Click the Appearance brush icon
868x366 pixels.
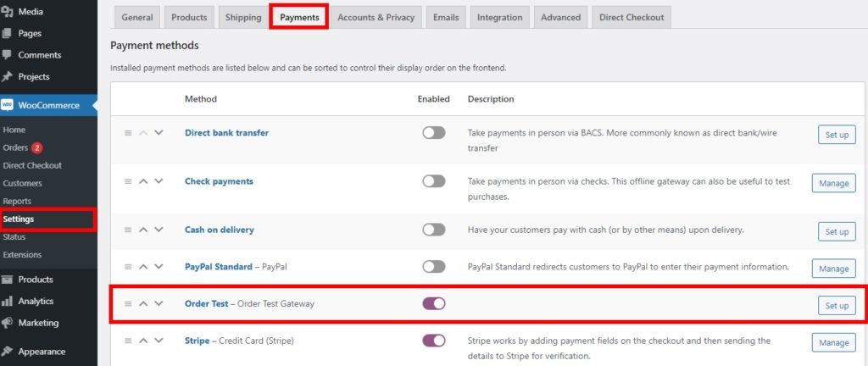[7, 352]
